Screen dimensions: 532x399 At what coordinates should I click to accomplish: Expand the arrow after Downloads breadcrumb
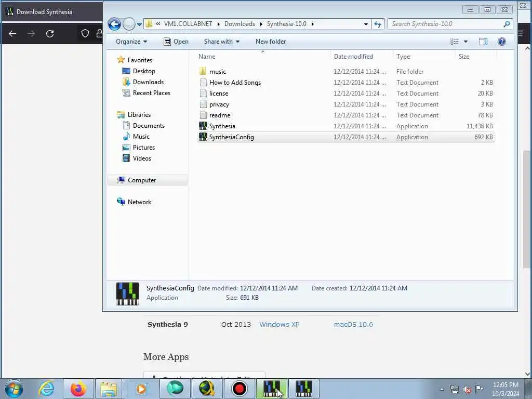[261, 24]
